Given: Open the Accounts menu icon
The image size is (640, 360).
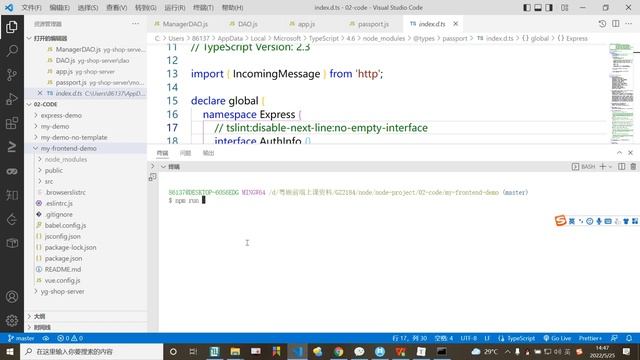Looking at the screenshot, I should pyautogui.click(x=12, y=297).
